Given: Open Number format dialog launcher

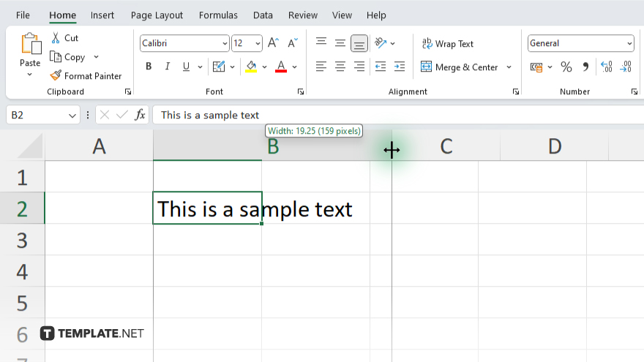Looking at the screenshot, I should tap(634, 91).
